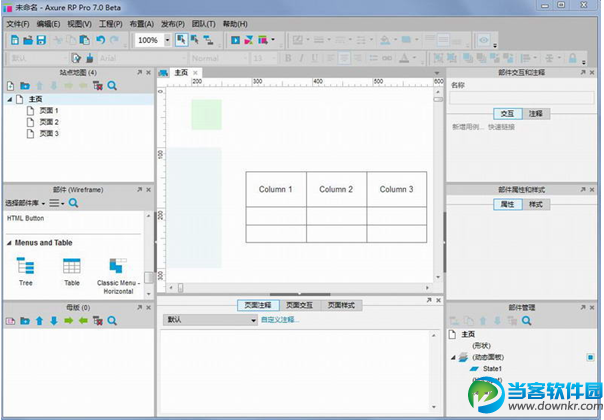Viewport: 604px width, 420px height.
Task: Collapse the Menus and Table section
Action: (x=10, y=243)
